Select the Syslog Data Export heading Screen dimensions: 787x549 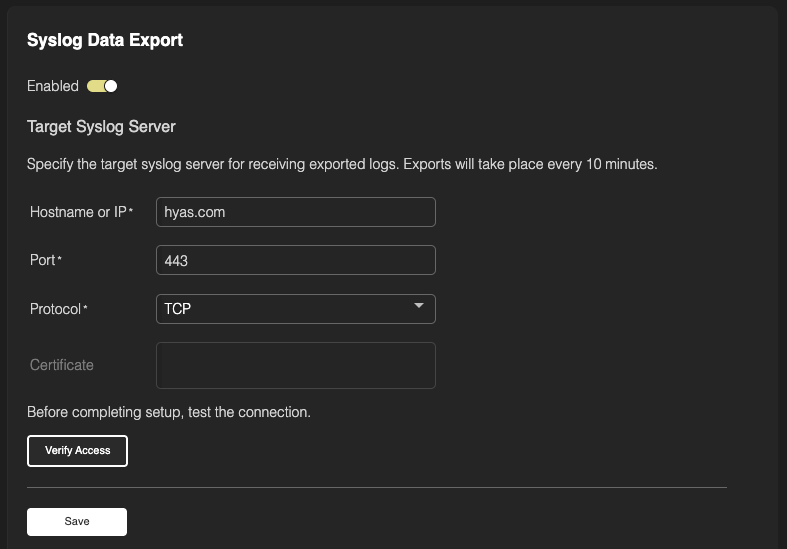click(104, 41)
